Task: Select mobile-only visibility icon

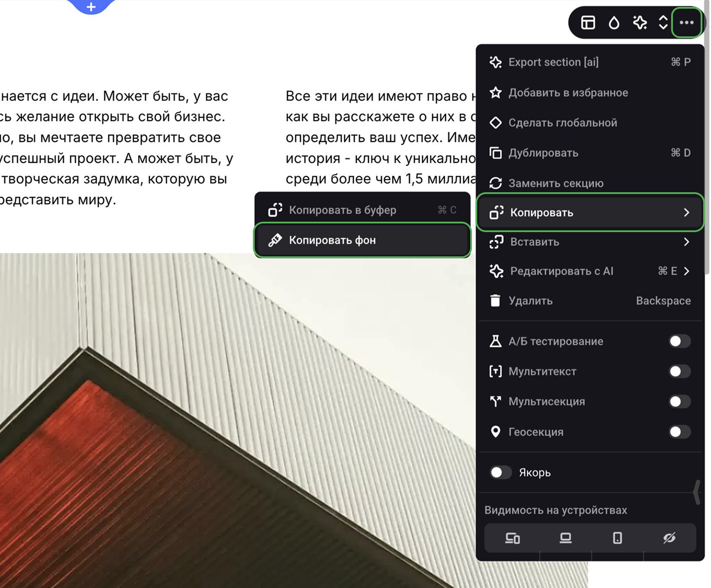Action: (x=617, y=538)
